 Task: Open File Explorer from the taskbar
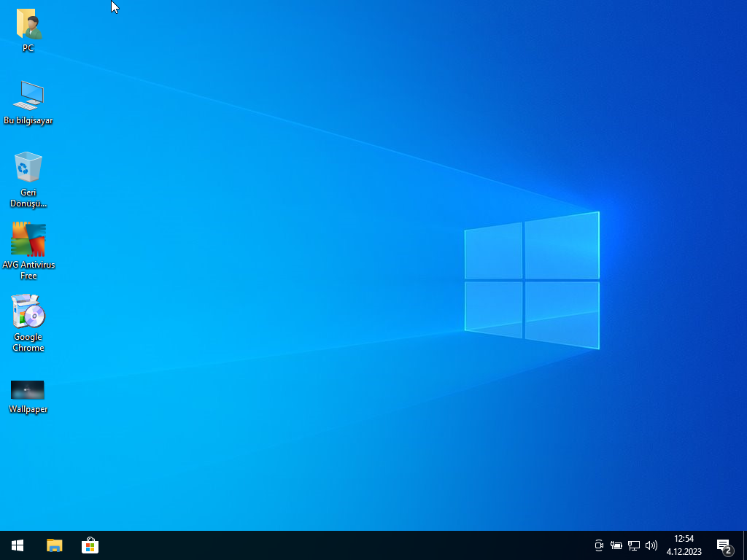tap(54, 545)
